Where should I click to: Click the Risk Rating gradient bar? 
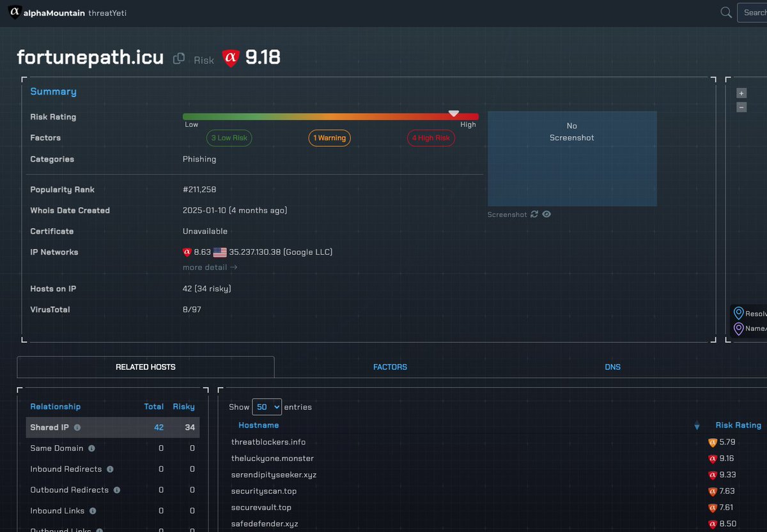330,117
